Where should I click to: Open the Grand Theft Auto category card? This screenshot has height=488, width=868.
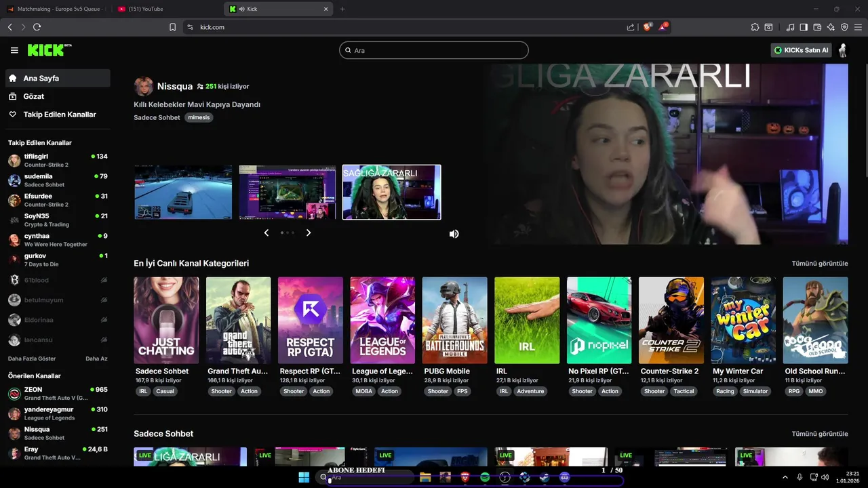coord(238,320)
